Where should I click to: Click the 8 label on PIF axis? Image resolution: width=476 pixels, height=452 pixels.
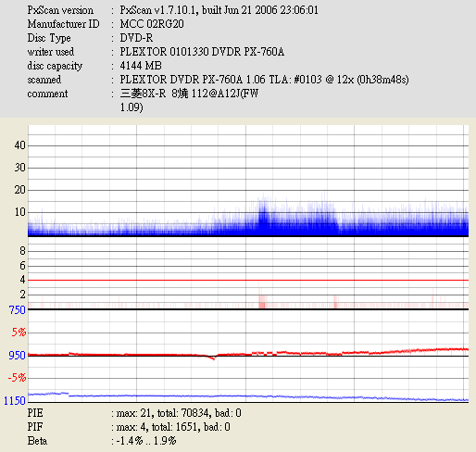coord(22,251)
